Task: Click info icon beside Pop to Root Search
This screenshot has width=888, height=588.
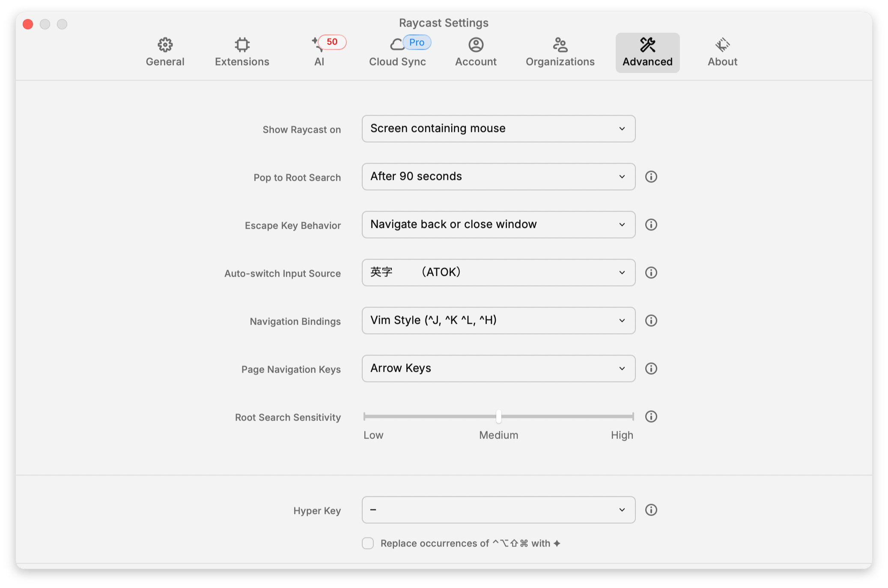Action: click(651, 177)
